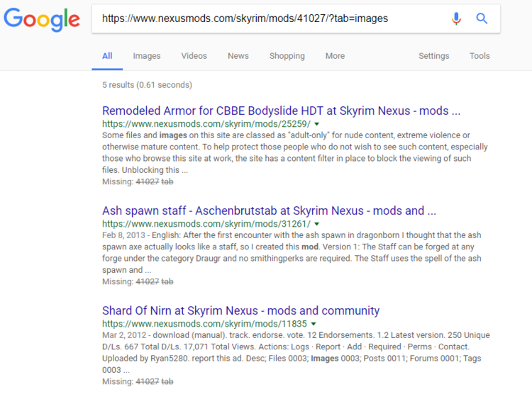Viewport: 532px width, 394px height.
Task: Open the Settings menu
Action: coord(433,56)
